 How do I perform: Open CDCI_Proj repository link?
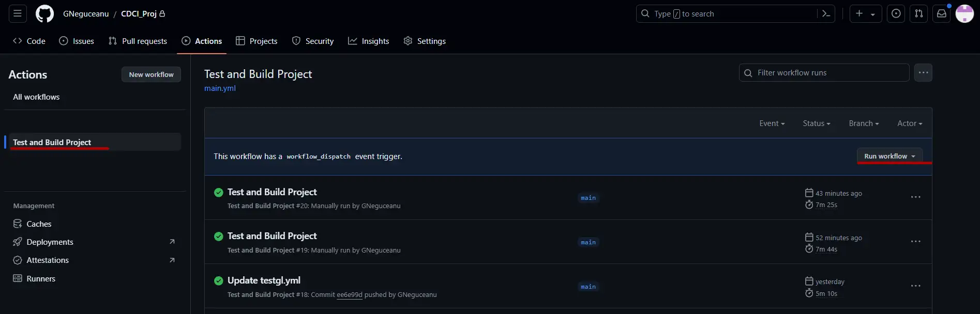coord(139,14)
